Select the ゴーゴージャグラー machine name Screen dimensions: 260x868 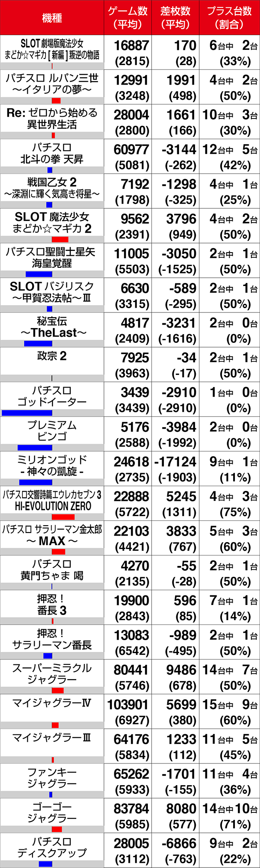point(52,812)
